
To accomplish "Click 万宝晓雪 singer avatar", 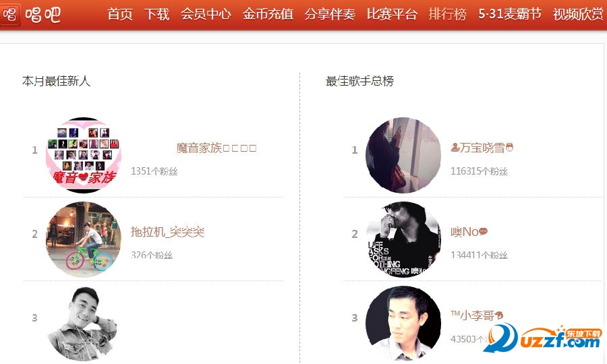I will coord(403,155).
